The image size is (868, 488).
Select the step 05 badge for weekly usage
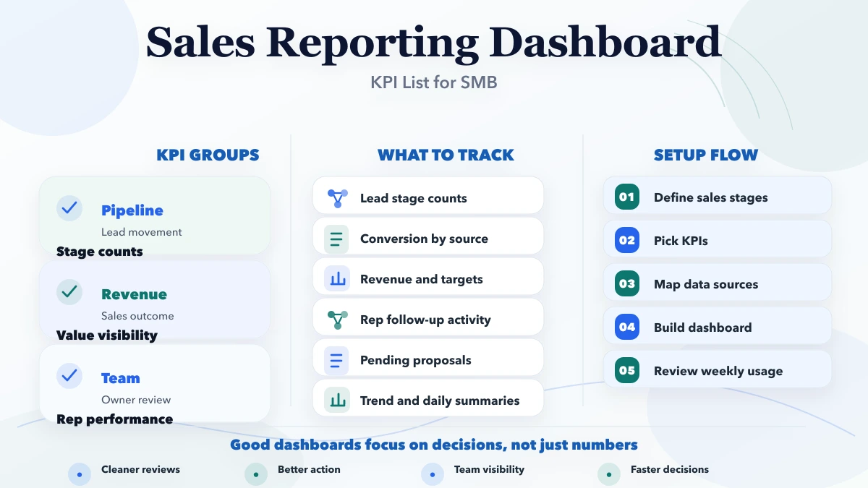[626, 369]
